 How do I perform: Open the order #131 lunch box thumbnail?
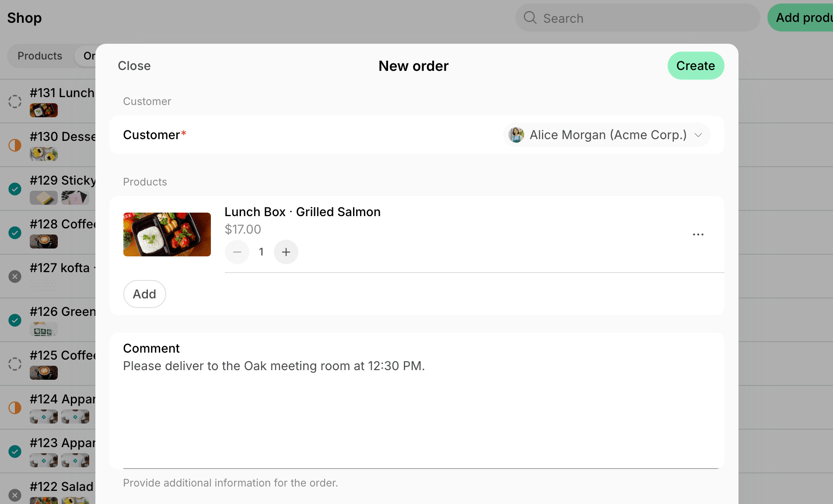pyautogui.click(x=44, y=110)
